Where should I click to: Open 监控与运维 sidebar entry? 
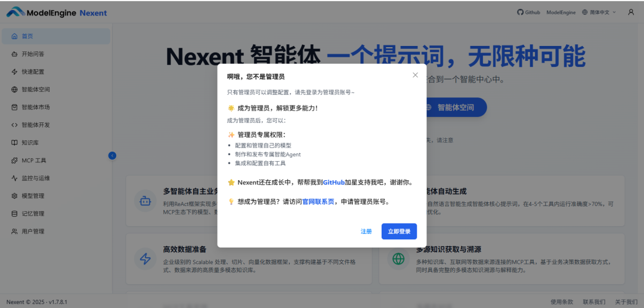pos(56,178)
